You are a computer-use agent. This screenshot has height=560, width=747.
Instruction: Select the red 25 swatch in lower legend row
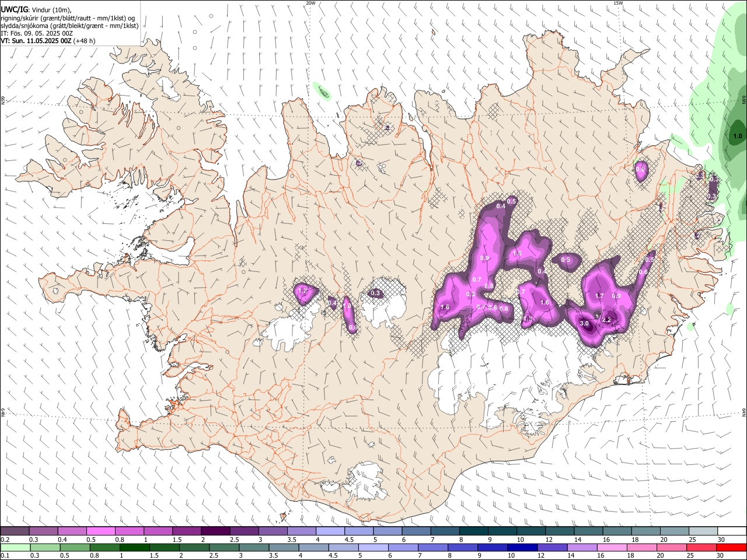[701, 547]
